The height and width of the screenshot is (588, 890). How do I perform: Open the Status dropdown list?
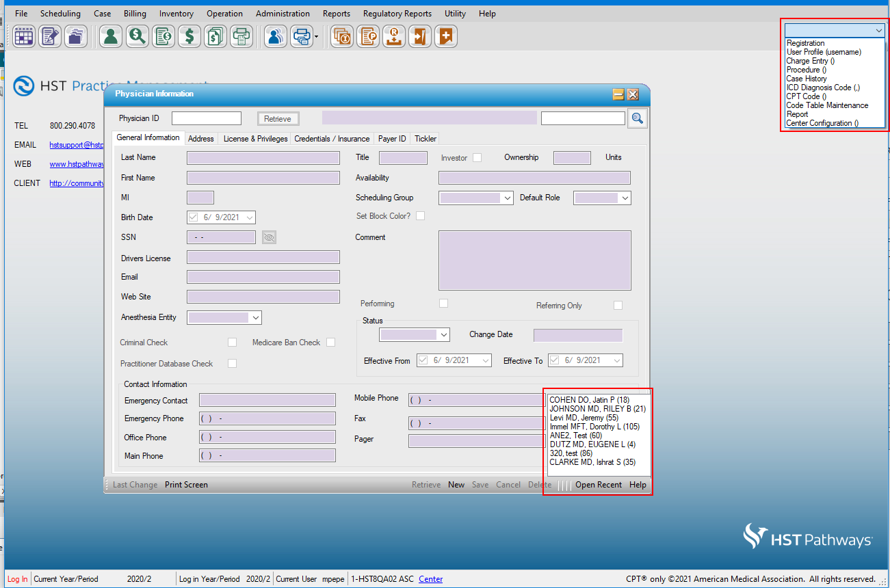(443, 335)
